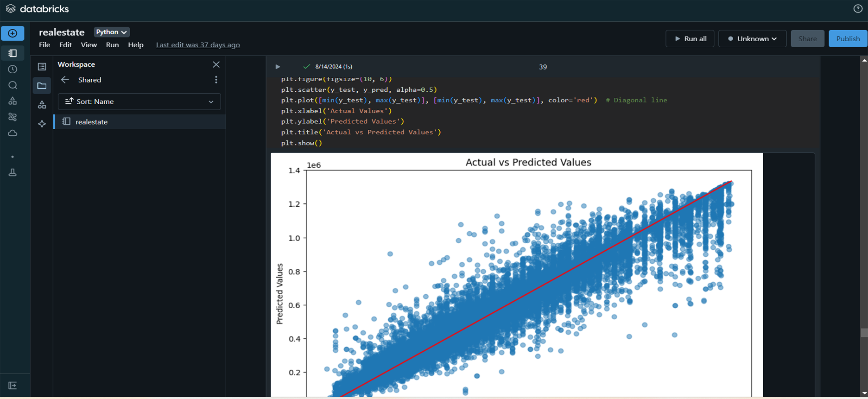868x399 pixels.
Task: Open the Experiments flask icon
Action: [x=13, y=172]
